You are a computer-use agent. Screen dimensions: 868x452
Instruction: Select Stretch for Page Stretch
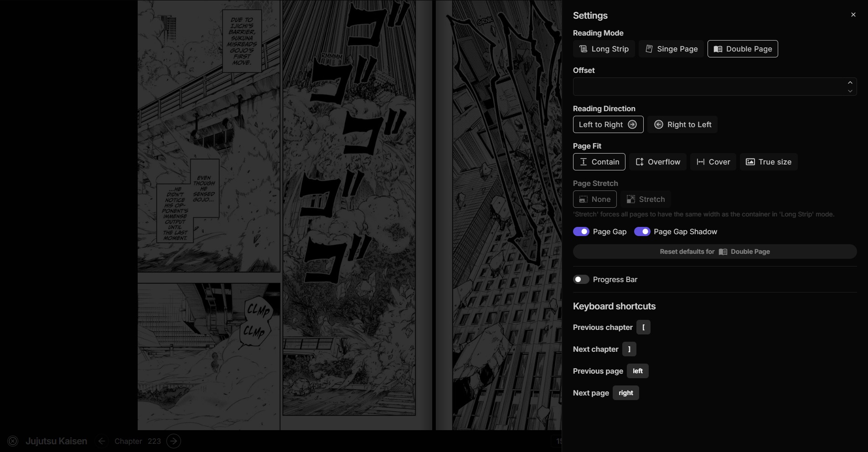(646, 199)
